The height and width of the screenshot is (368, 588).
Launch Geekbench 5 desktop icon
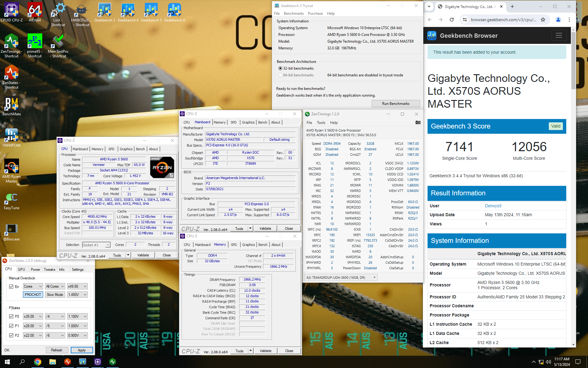151,12
